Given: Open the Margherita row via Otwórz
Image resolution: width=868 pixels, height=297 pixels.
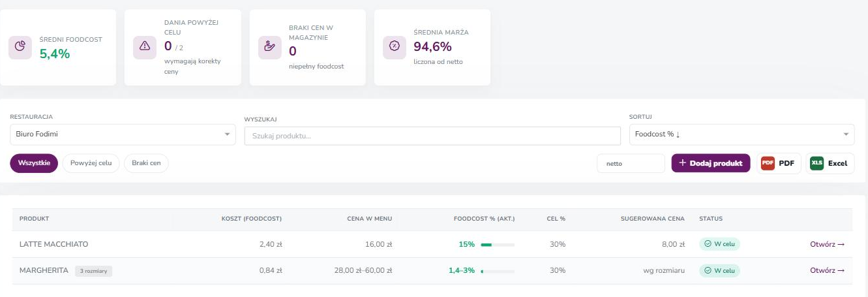Looking at the screenshot, I should [828, 270].
